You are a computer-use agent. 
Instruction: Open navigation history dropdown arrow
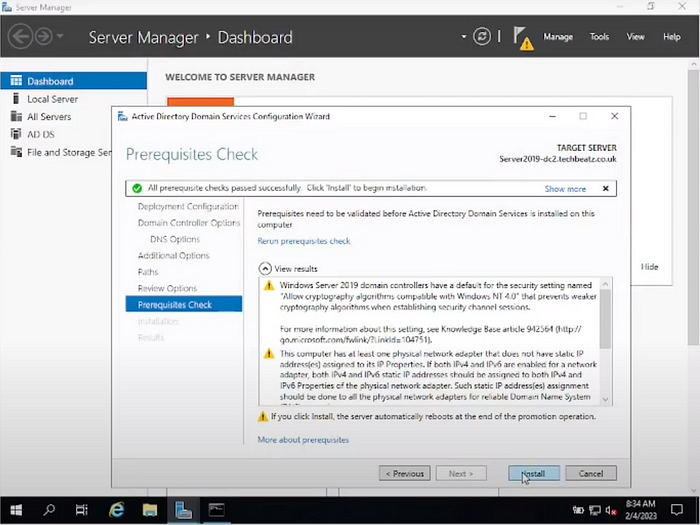point(60,36)
